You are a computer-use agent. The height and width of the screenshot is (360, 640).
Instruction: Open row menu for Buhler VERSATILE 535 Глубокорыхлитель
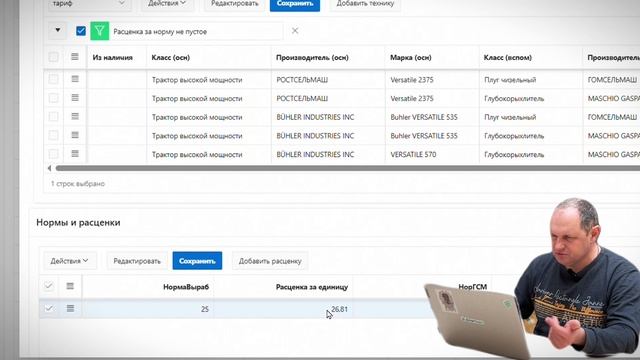coord(75,135)
